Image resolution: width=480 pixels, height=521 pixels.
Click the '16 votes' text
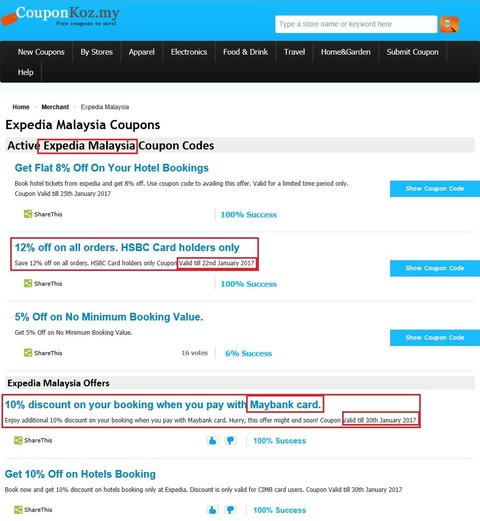tap(195, 353)
